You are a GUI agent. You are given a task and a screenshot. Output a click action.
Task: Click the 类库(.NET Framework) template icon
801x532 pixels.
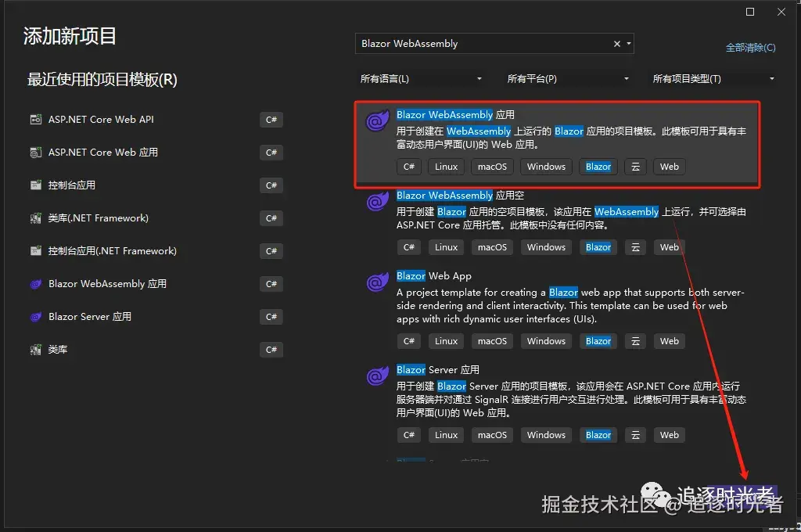coord(36,218)
